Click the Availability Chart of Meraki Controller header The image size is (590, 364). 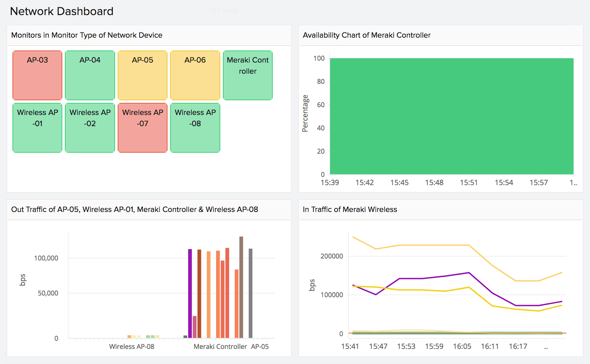pyautogui.click(x=367, y=35)
